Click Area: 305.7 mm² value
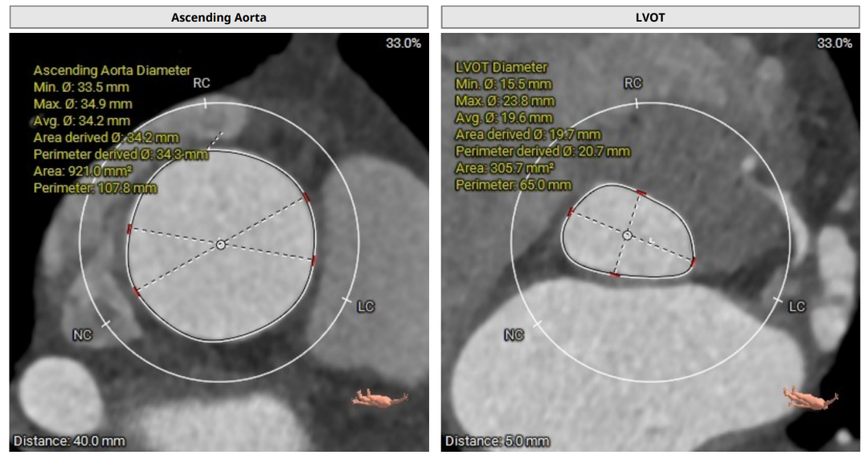 click(506, 168)
